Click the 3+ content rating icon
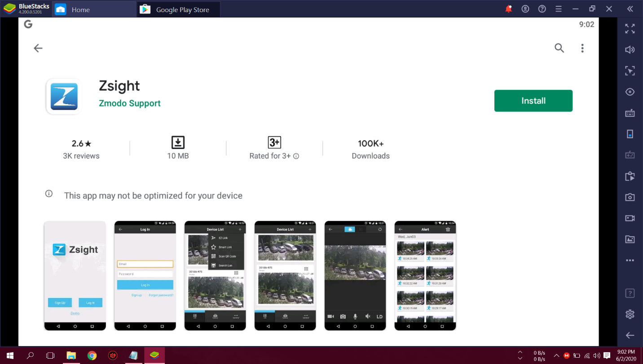The height and width of the screenshot is (364, 643). click(274, 143)
